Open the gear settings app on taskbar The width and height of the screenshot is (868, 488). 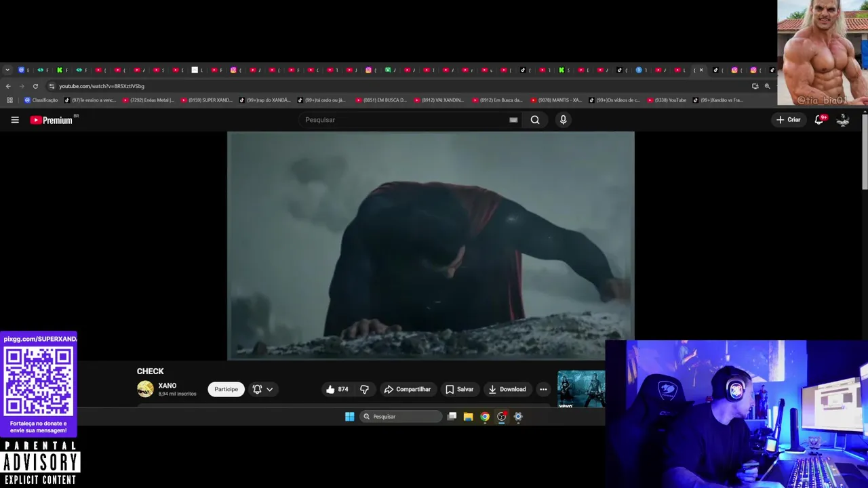[518, 416]
